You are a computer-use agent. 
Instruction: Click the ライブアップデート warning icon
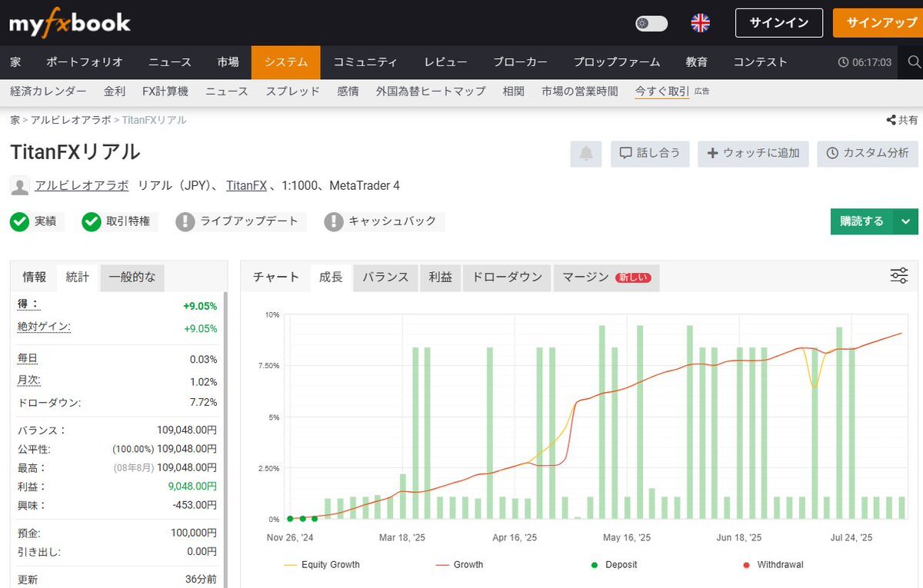(185, 222)
